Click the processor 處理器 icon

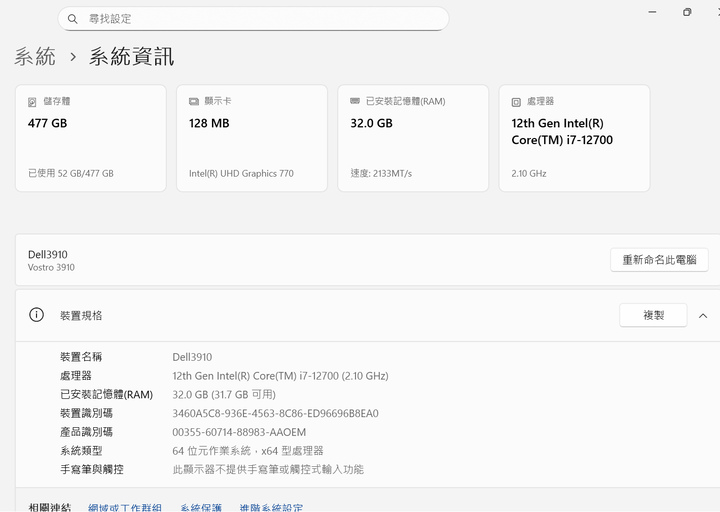[x=516, y=102]
